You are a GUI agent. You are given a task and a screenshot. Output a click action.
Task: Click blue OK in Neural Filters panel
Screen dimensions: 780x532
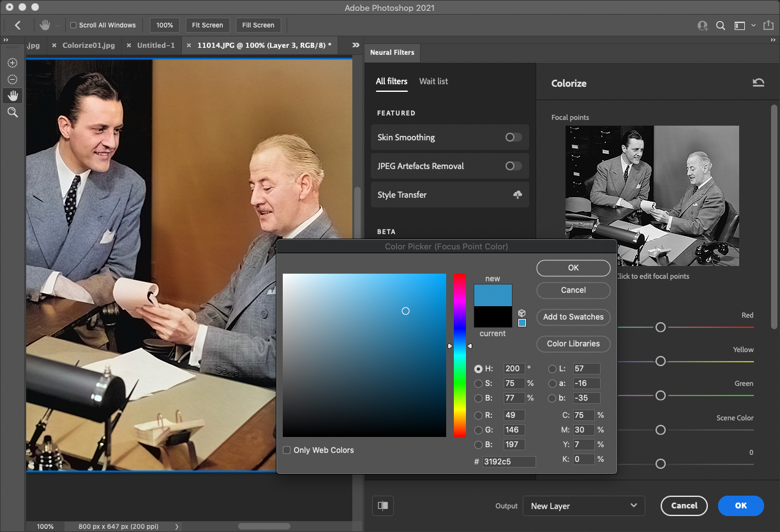(740, 506)
